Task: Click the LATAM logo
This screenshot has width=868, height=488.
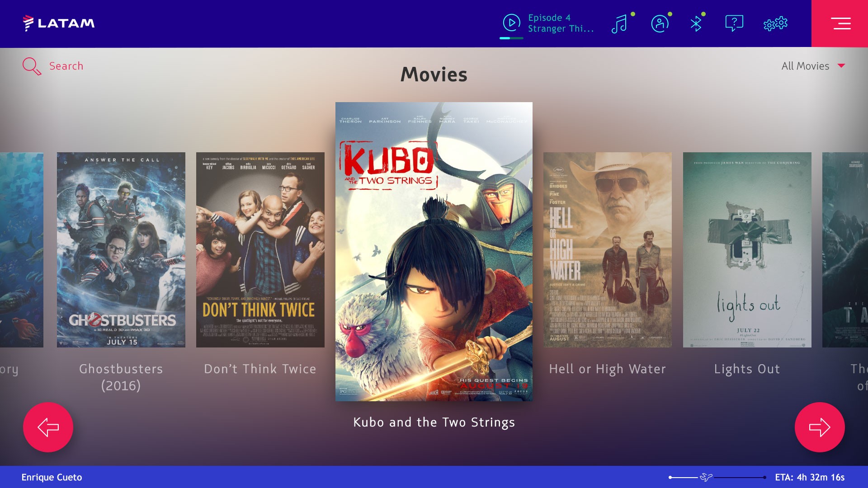Action: pos(59,23)
